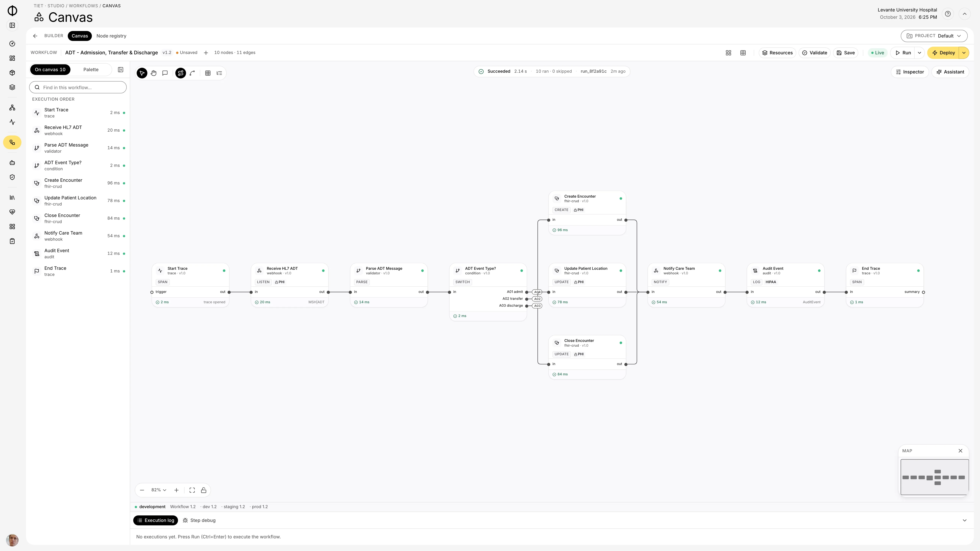The width and height of the screenshot is (980, 551).
Task: Switch to card grid layout
Action: click(x=728, y=53)
